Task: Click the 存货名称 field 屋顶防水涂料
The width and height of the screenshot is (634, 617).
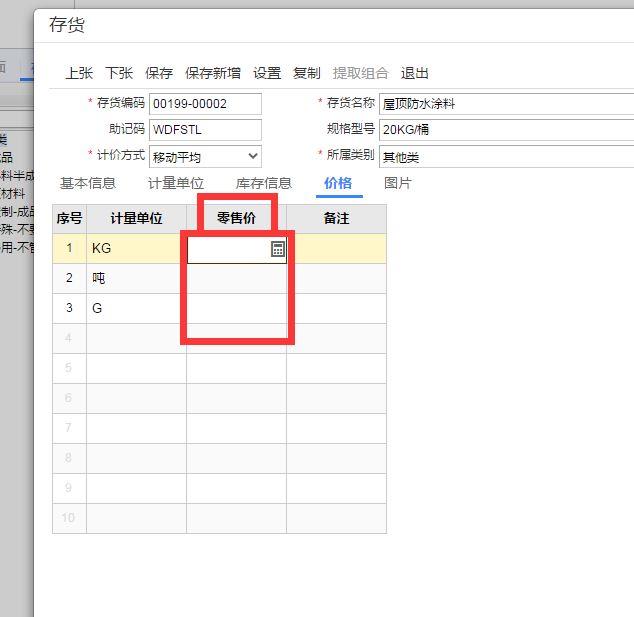Action: pos(507,104)
